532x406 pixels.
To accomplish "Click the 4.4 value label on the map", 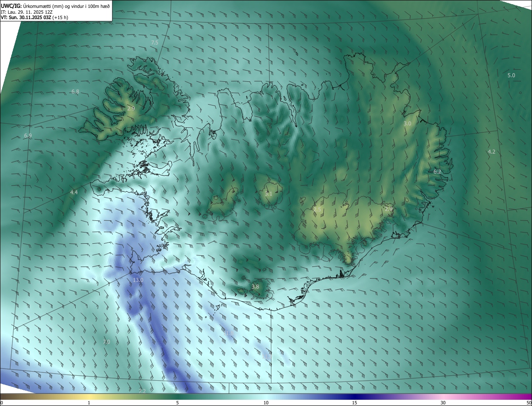I will coord(74,192).
